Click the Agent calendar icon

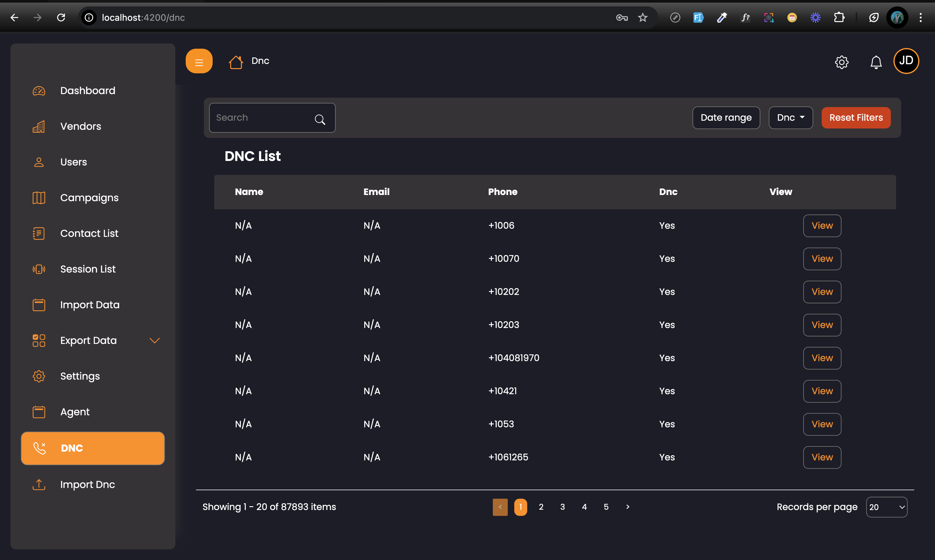point(39,412)
